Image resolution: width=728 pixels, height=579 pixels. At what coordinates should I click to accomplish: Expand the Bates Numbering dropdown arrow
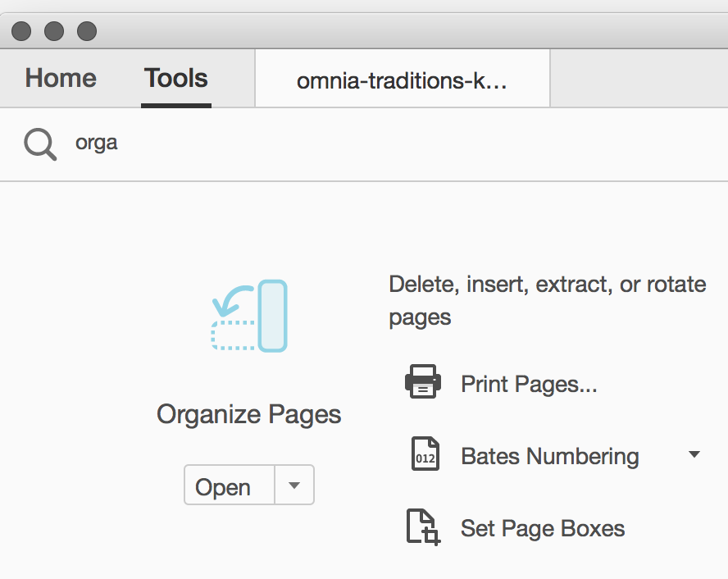click(x=694, y=454)
